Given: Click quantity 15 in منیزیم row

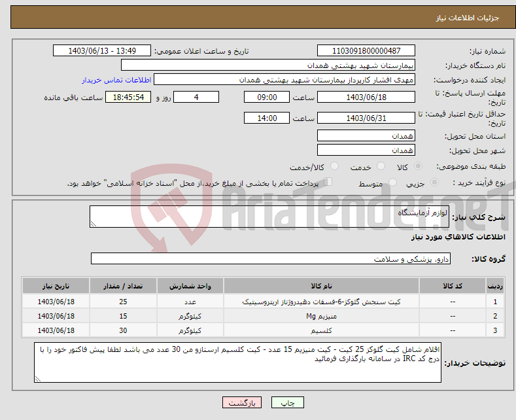Looking at the screenshot, I should [x=123, y=316].
